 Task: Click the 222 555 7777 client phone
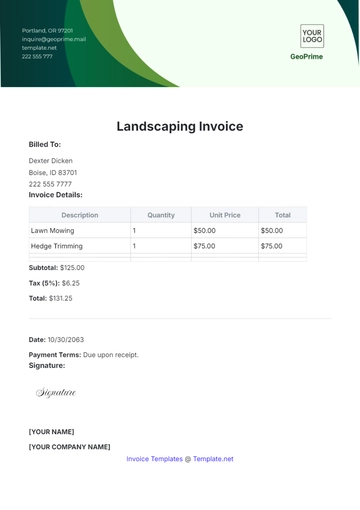tap(50, 184)
